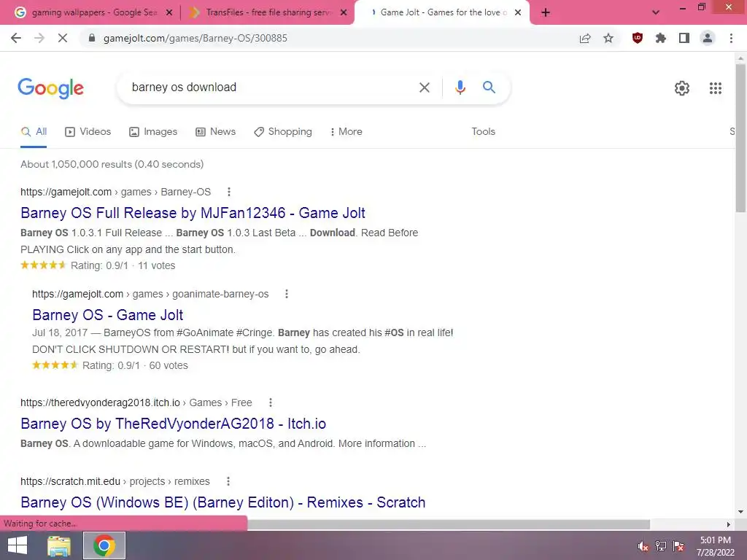
Task: Expand the More search filters
Action: click(346, 132)
